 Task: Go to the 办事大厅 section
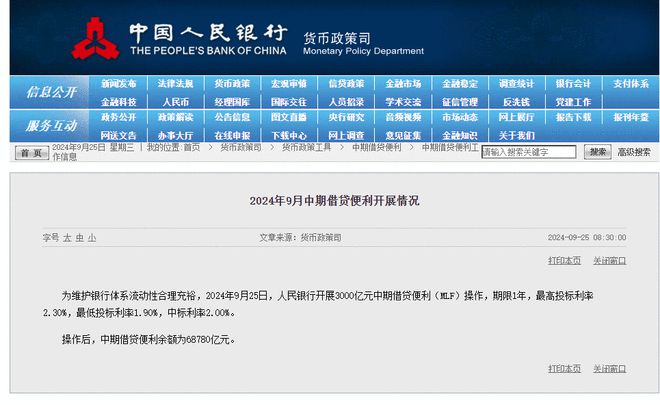point(176,136)
